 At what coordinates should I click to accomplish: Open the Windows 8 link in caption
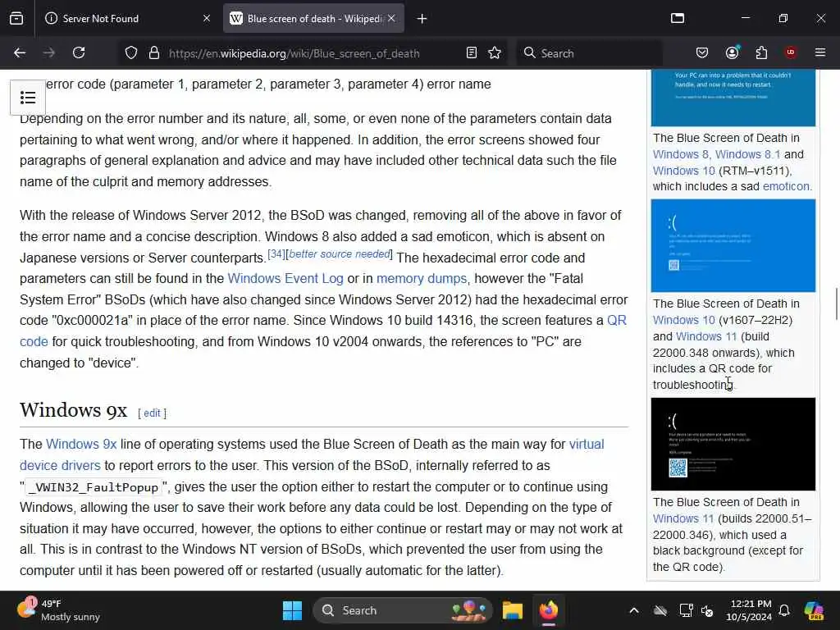(680, 154)
